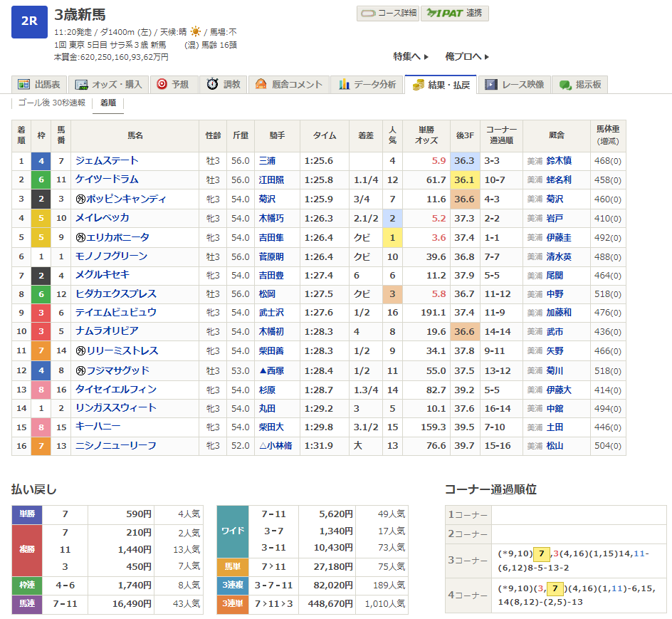Click the icon on 厩舎コメント tab
The width and height of the screenshot is (672, 619).
[x=261, y=84]
